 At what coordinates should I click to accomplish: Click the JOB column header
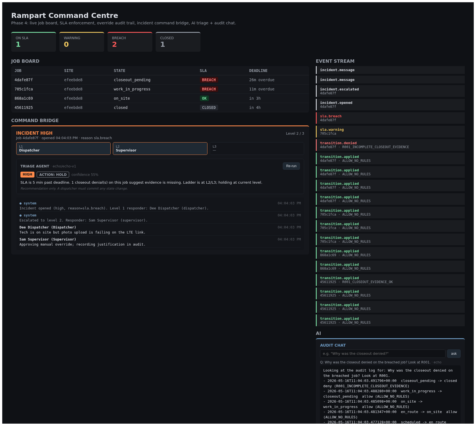(18, 71)
